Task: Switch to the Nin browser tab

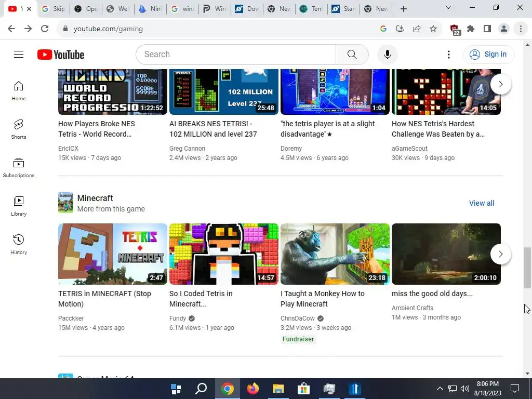Action: (151, 9)
